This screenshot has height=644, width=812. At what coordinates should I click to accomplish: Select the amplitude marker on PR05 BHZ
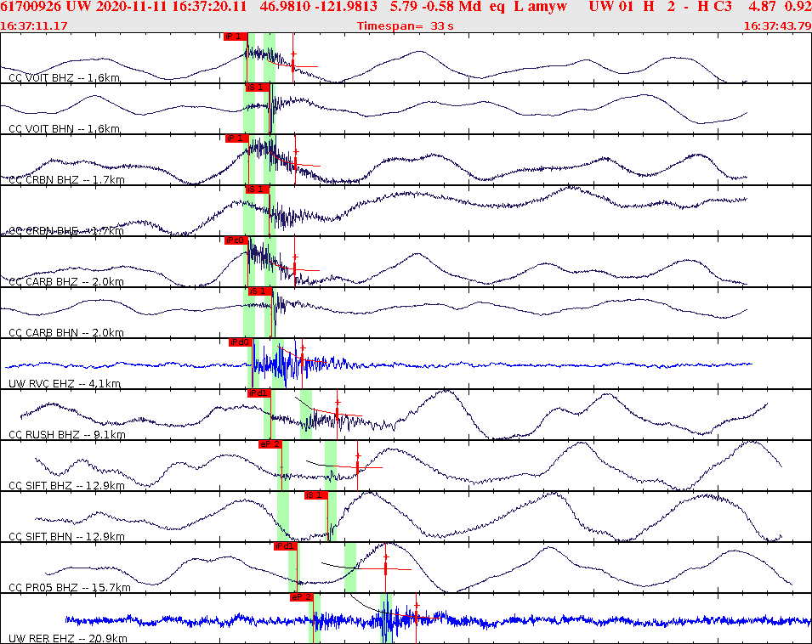pos(386,568)
